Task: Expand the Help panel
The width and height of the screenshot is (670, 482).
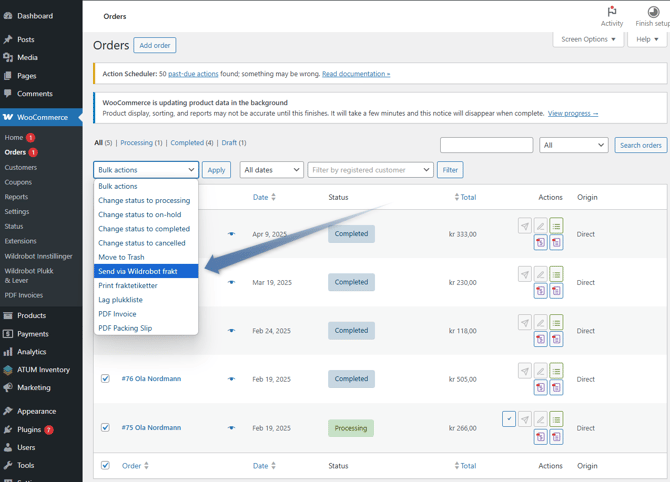Action: point(647,39)
